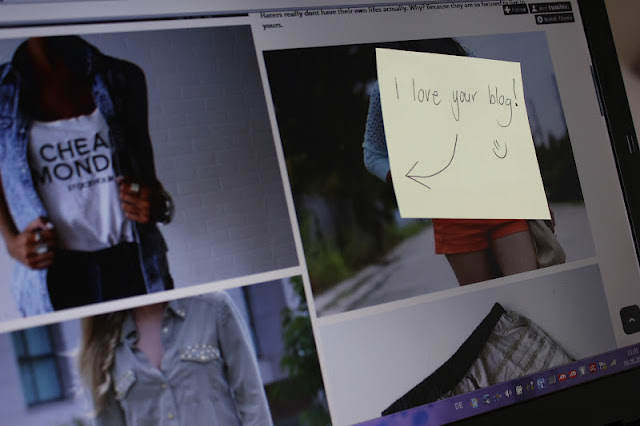
Task: Click the DE language indicator in the taskbar
Action: click(459, 406)
